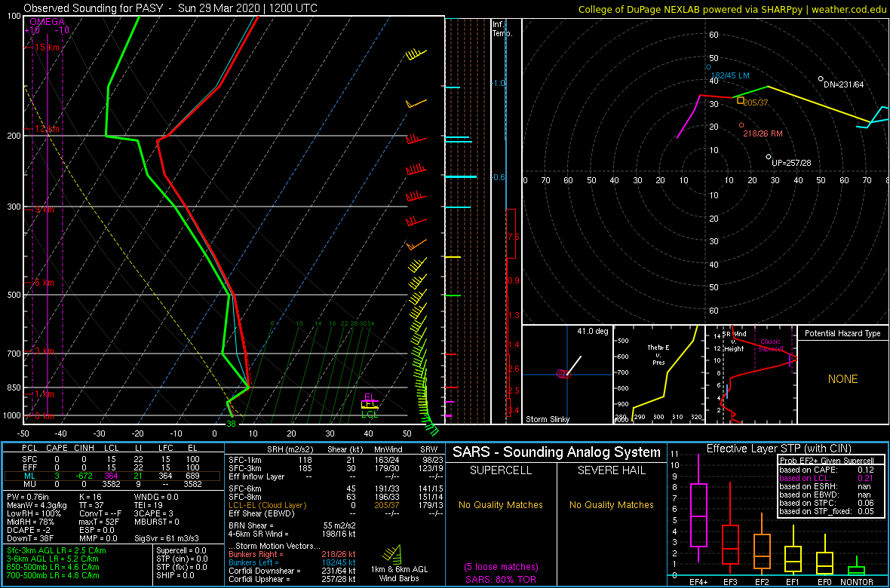
Task: Click the OMEGA label on skew-T
Action: coord(47,22)
